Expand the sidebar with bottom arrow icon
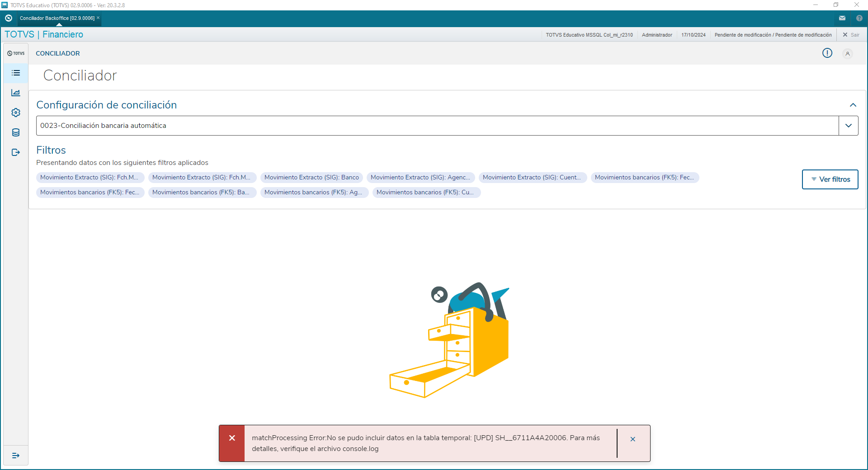This screenshot has width=868, height=470. 16,456
